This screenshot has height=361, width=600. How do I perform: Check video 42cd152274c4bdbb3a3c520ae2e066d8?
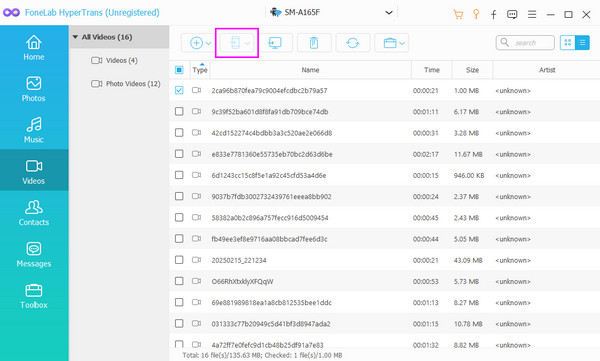(179, 132)
